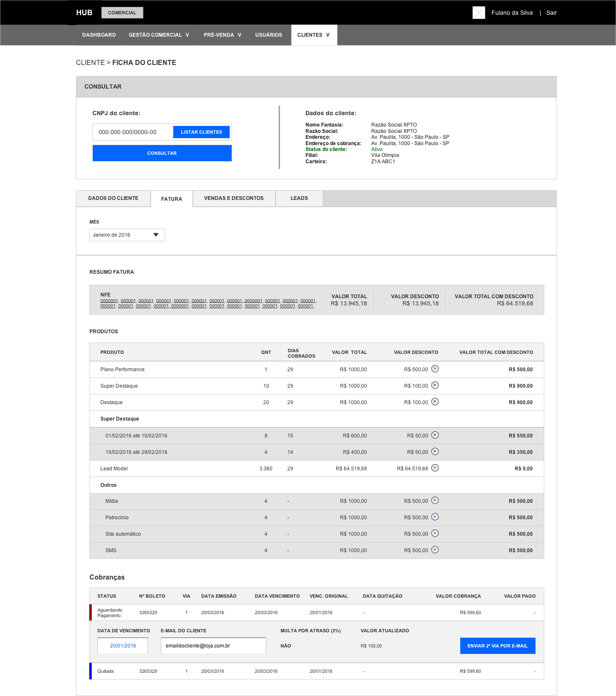Viewport: 616px width, 696px height.
Task: Open discount details for Patrocínio row
Action: click(435, 517)
